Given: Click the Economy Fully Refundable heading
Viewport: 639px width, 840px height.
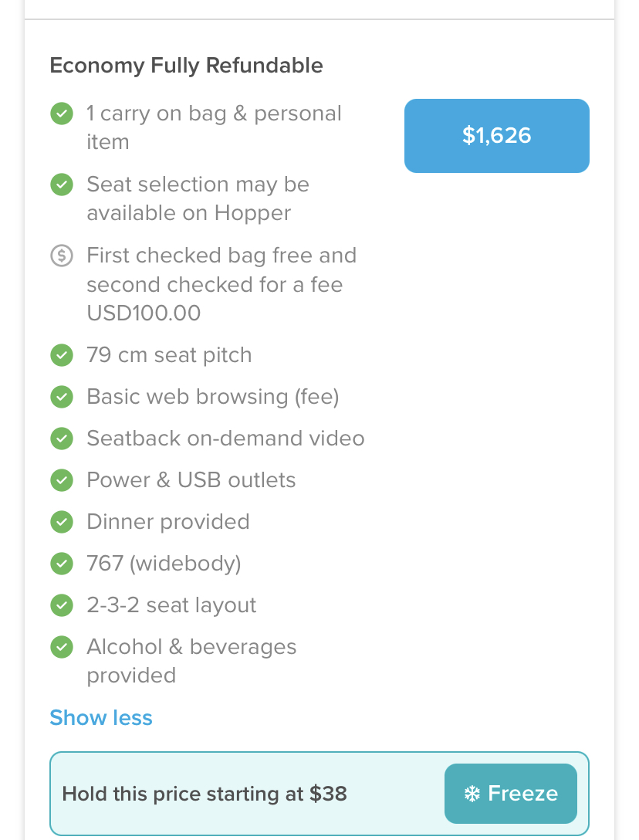Looking at the screenshot, I should (186, 66).
